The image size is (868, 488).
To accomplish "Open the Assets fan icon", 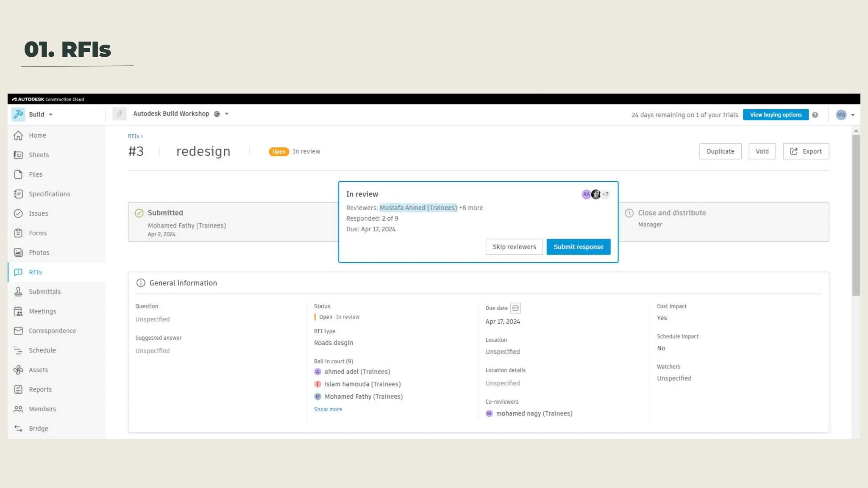I will click(18, 370).
